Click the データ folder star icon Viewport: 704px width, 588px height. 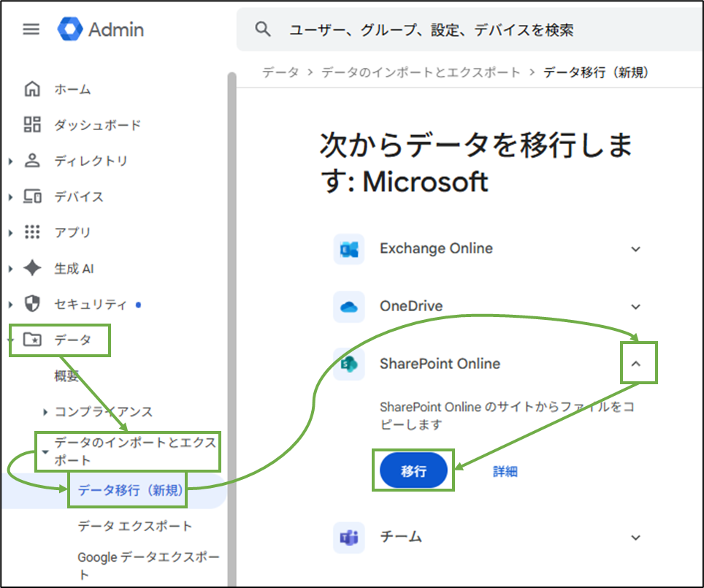32,339
